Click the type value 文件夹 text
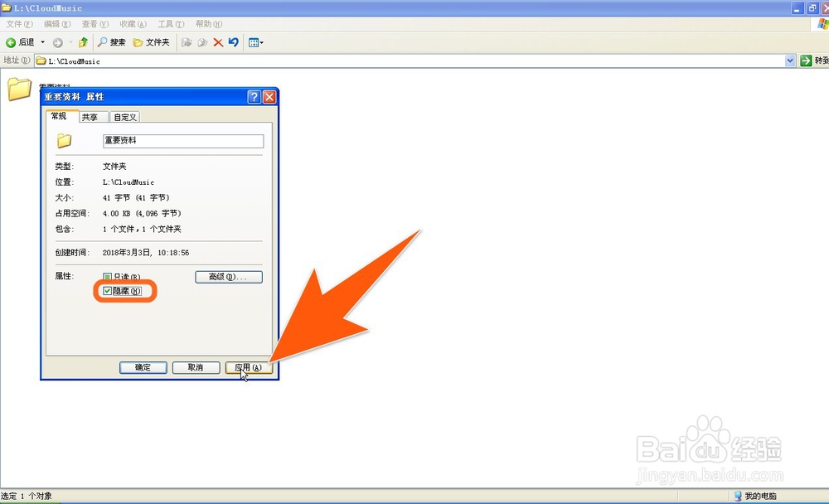The width and height of the screenshot is (829, 504). [x=114, y=166]
